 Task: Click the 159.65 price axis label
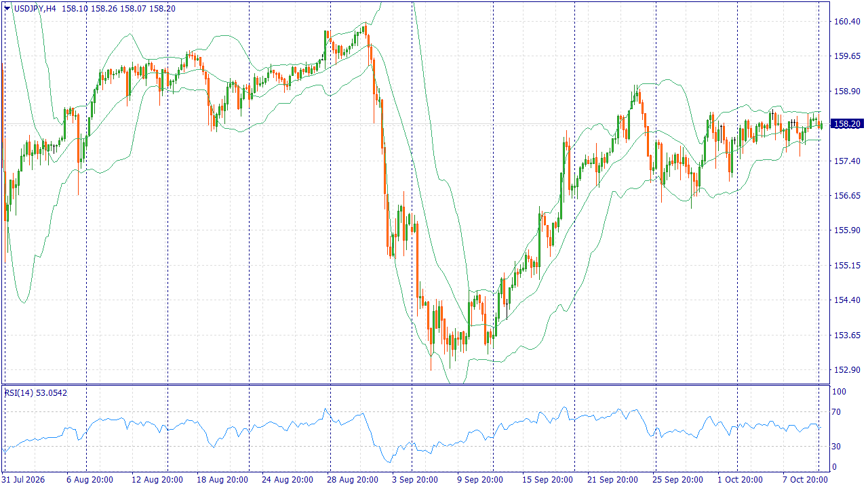tap(846, 56)
